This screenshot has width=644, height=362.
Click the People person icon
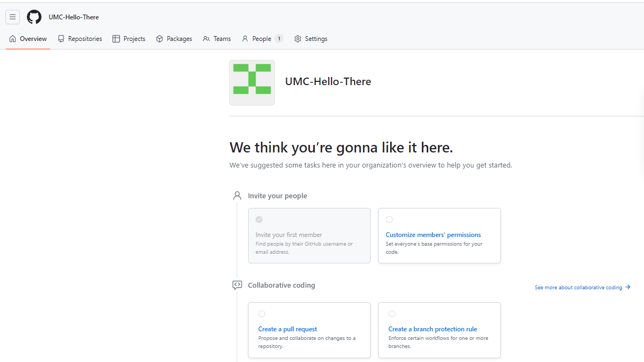point(245,39)
